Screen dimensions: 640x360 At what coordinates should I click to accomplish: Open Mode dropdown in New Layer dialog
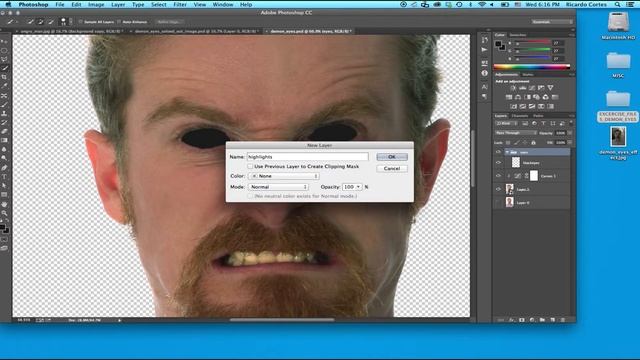[278, 187]
